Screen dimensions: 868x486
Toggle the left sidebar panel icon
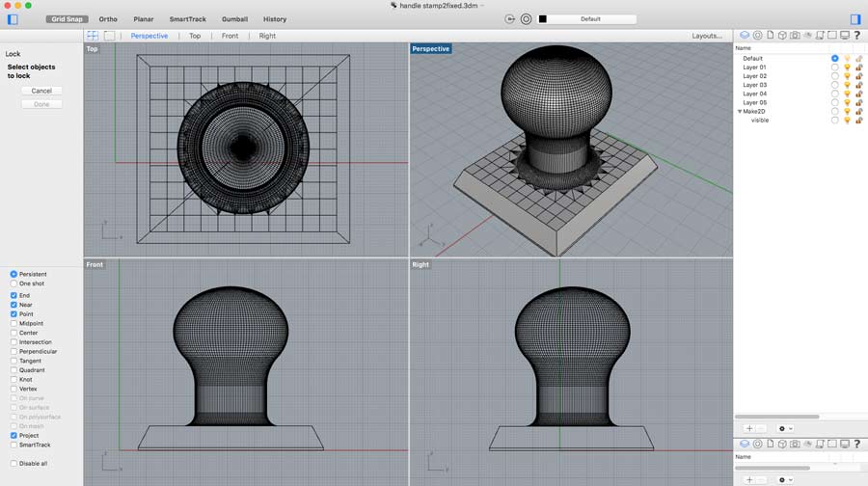[13, 19]
